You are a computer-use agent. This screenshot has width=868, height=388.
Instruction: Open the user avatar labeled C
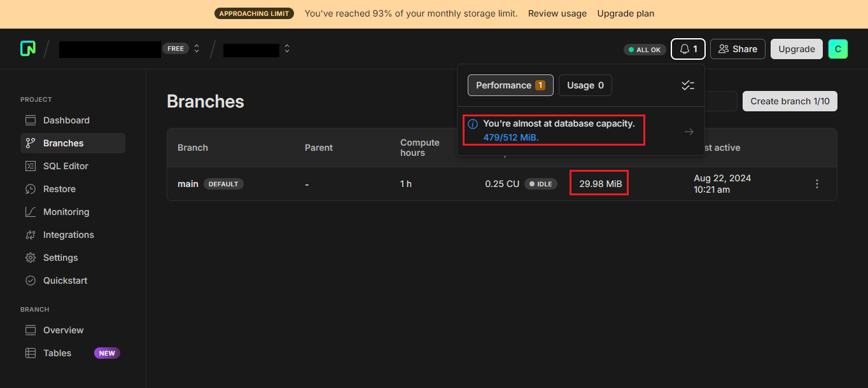[x=837, y=49]
